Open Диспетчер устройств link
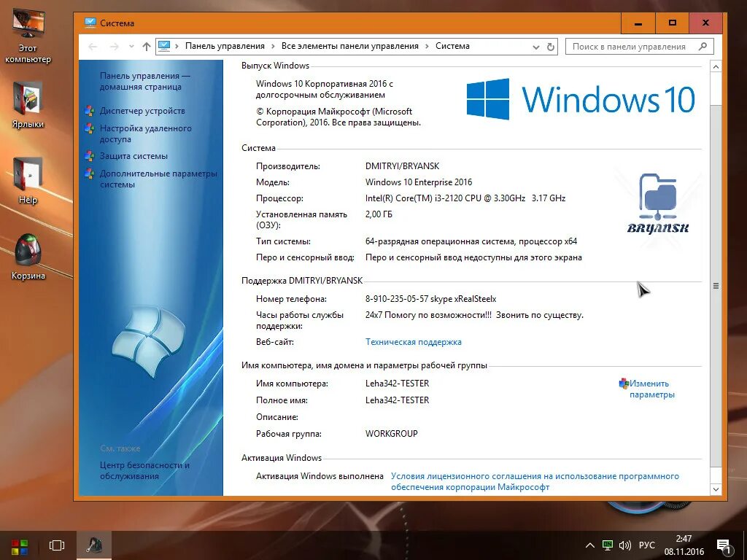The width and height of the screenshot is (747, 560). point(142,111)
